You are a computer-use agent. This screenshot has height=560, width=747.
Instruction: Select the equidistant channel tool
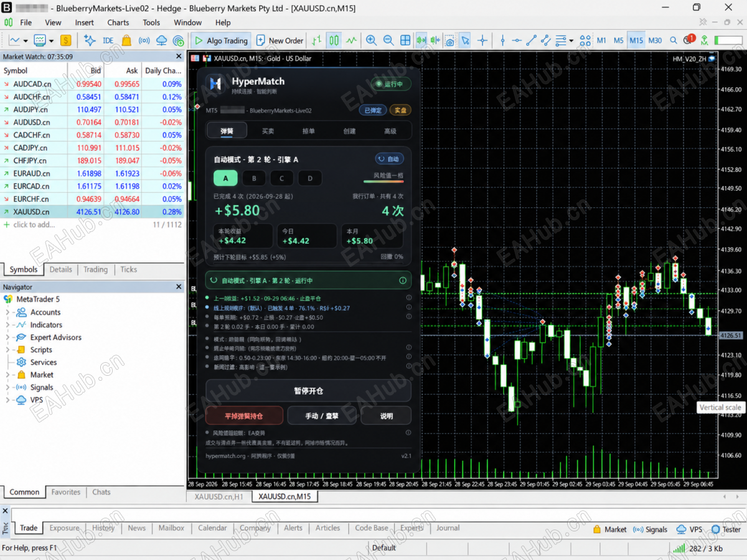coord(546,40)
